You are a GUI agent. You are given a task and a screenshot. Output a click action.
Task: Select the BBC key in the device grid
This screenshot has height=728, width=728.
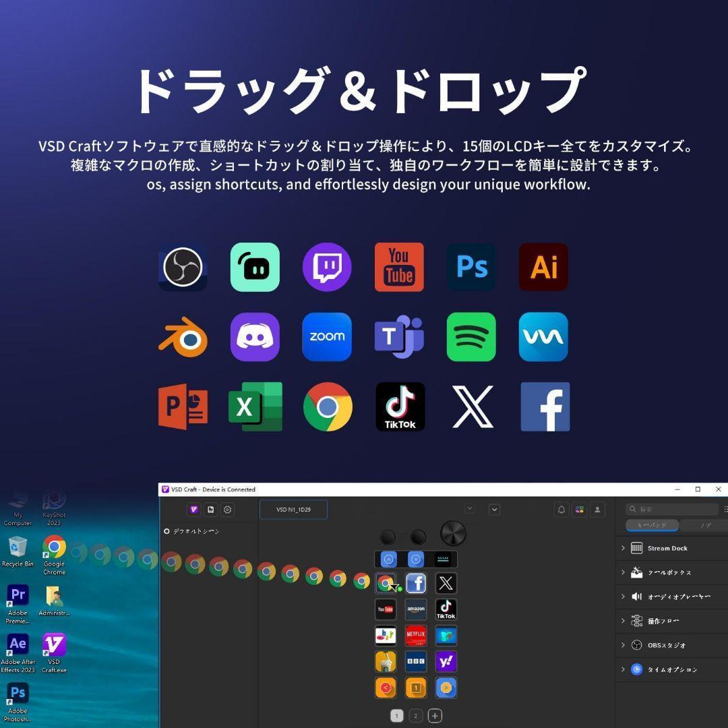(x=416, y=662)
